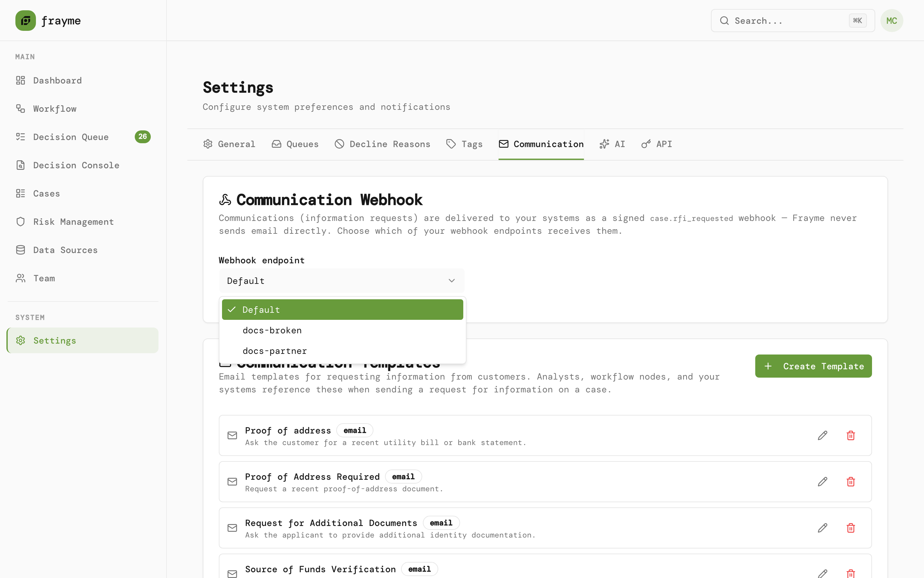Click the 'Proof of Address Required' title
The width and height of the screenshot is (924, 578).
tap(312, 477)
